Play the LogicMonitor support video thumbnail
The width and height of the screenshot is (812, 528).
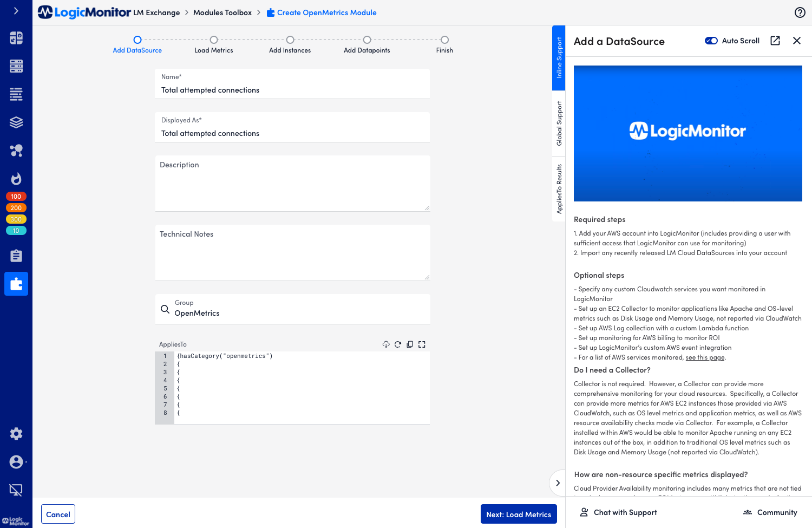point(688,133)
